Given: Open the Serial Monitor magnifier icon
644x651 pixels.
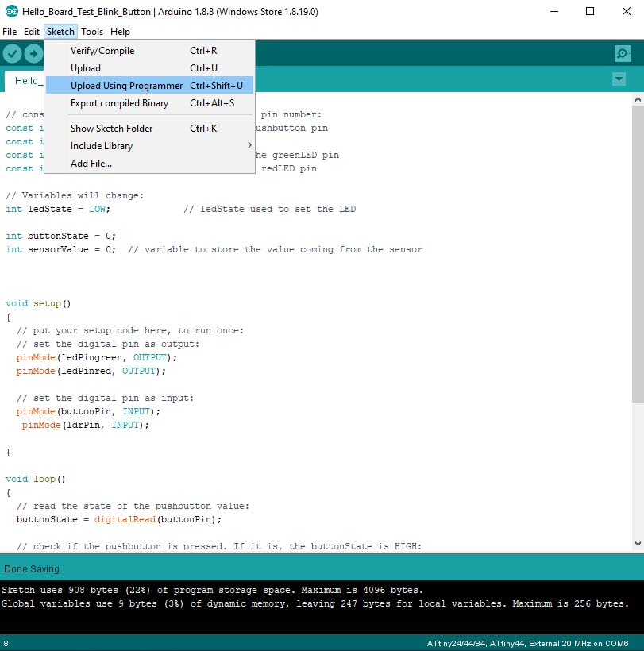Looking at the screenshot, I should pos(623,53).
